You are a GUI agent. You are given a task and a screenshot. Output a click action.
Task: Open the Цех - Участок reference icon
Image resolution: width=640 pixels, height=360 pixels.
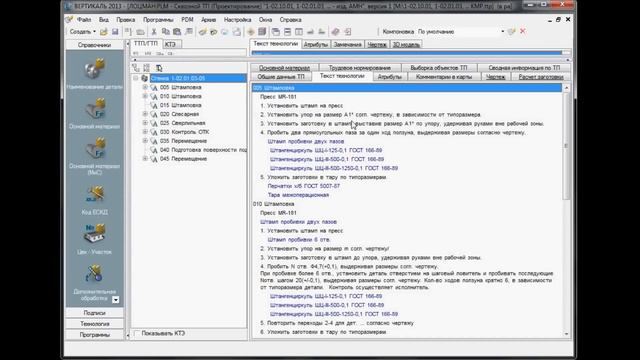94,233
